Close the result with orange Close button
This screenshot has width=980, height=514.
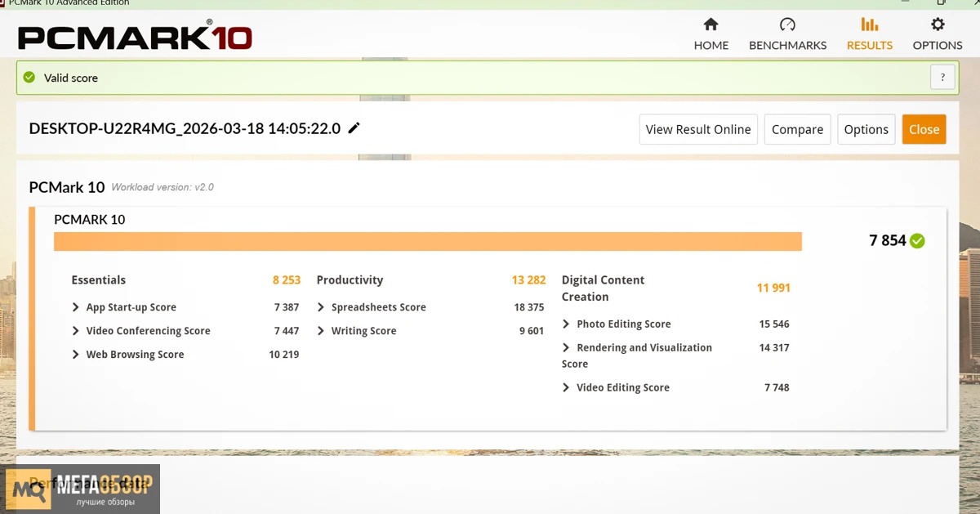924,129
